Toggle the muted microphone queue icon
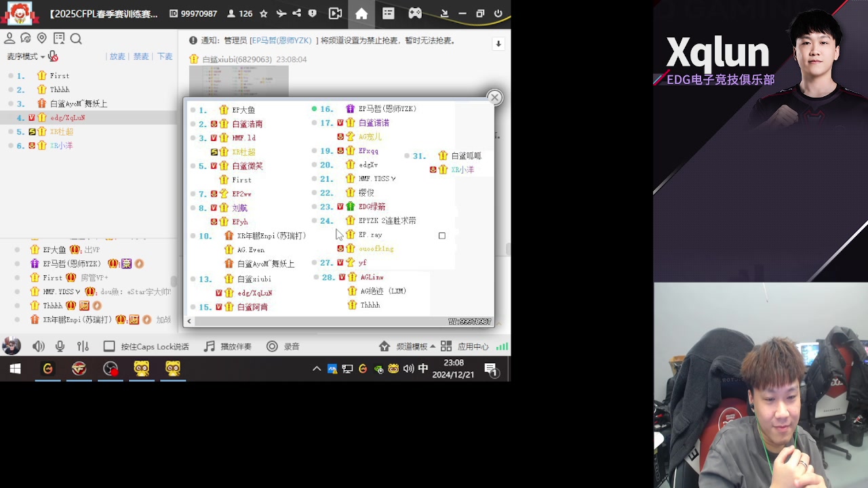The height and width of the screenshot is (488, 868). click(x=53, y=56)
